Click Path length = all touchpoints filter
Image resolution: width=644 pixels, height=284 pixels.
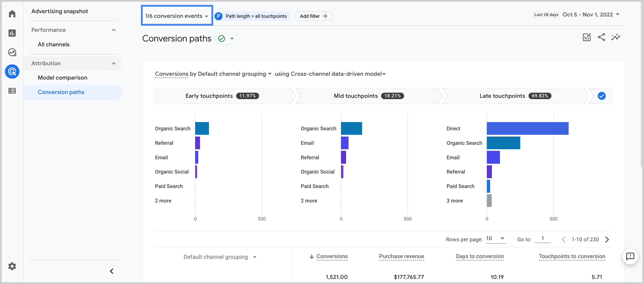tap(256, 16)
